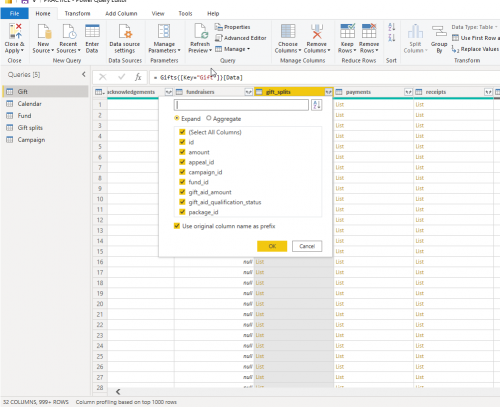Click the fx function icon
The height and width of the screenshot is (407, 500).
coord(138,77)
